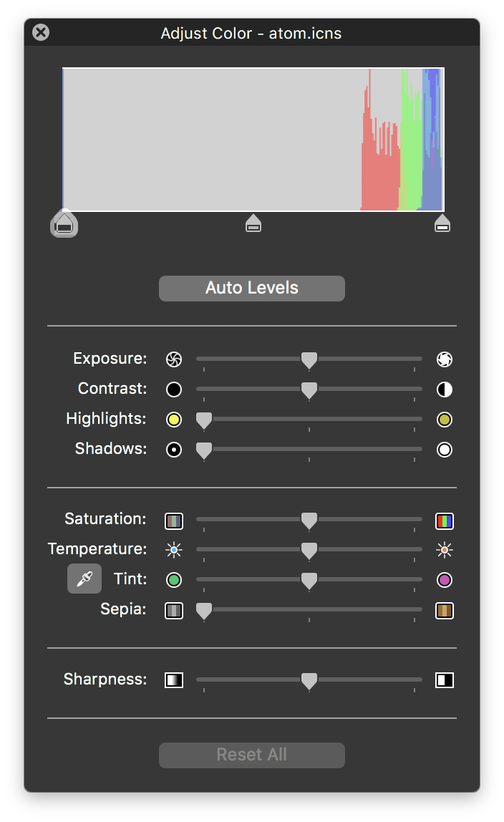Click the Reset All button
504x822 pixels.
[x=251, y=755]
